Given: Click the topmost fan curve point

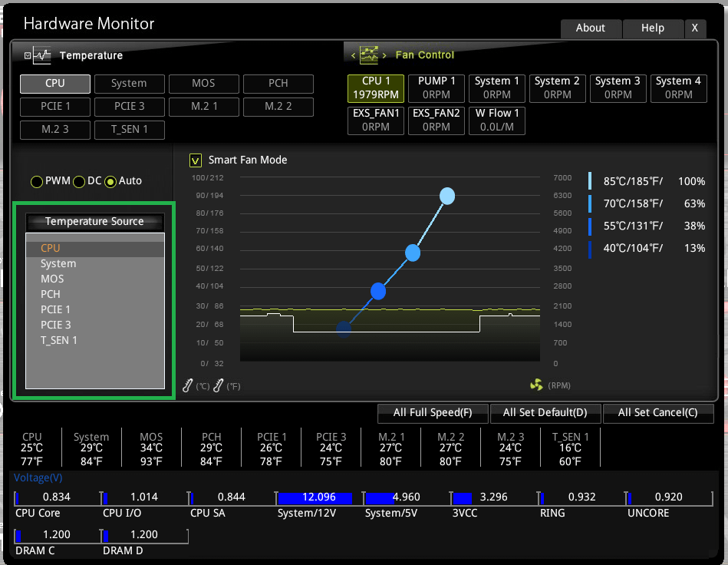Looking at the screenshot, I should 447,196.
